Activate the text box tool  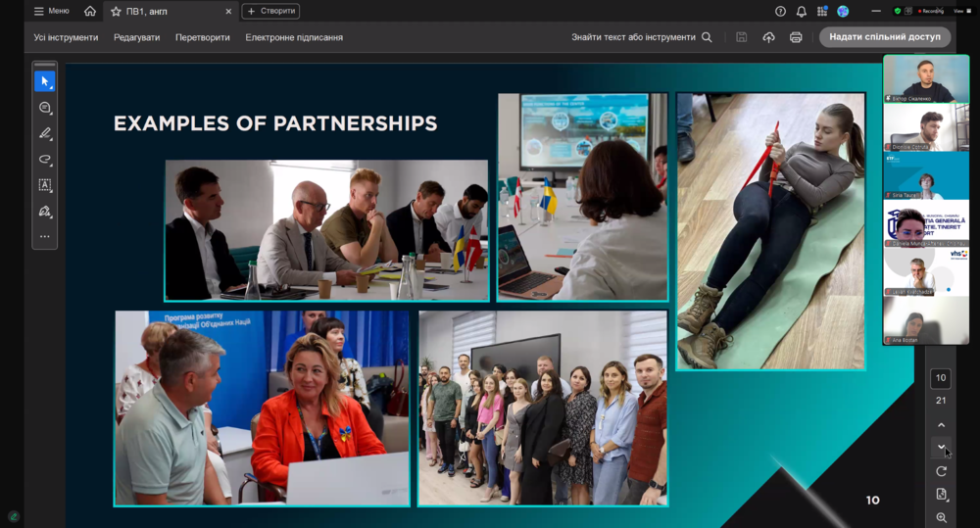[44, 184]
